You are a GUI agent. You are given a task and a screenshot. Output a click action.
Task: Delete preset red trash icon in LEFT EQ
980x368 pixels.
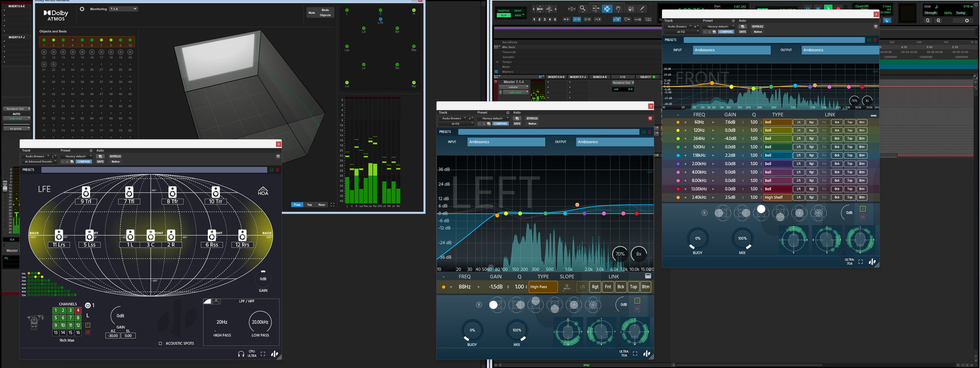[x=650, y=132]
